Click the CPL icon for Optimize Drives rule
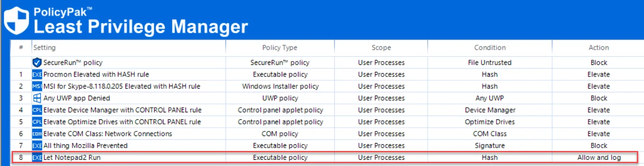644x166 pixels. [37, 122]
